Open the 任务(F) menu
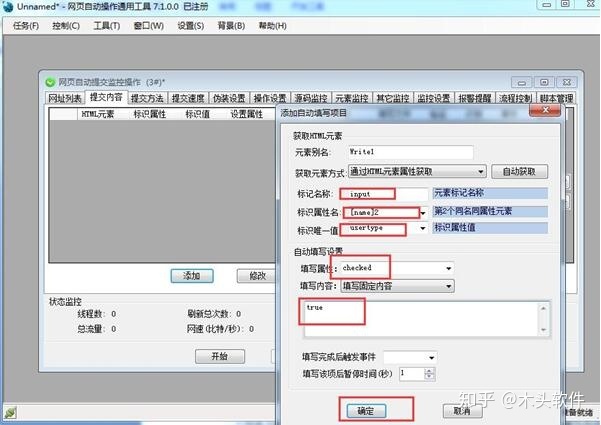Image resolution: width=601 pixels, height=425 pixels. [x=26, y=26]
